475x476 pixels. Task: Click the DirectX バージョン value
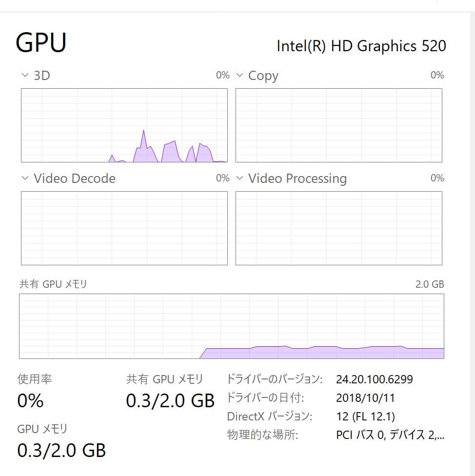[365, 416]
